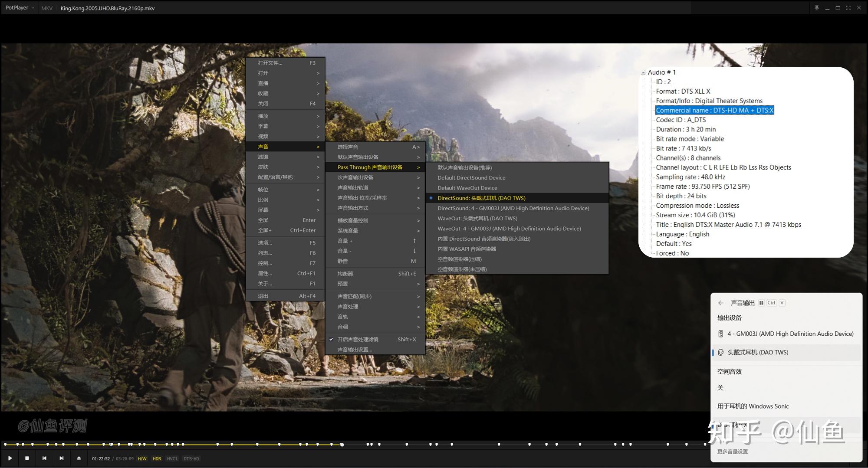
Task: Choose 退出 Alt+F4 to quit
Action: pyautogui.click(x=286, y=296)
